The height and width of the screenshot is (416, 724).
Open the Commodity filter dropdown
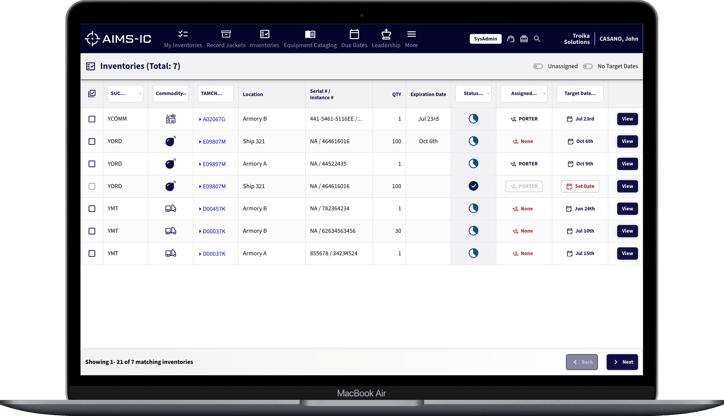[x=170, y=93]
